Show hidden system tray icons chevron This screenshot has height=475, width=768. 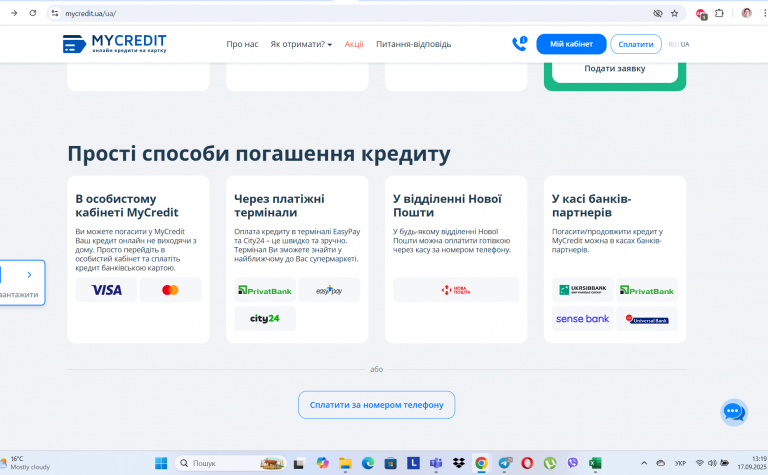click(644, 463)
